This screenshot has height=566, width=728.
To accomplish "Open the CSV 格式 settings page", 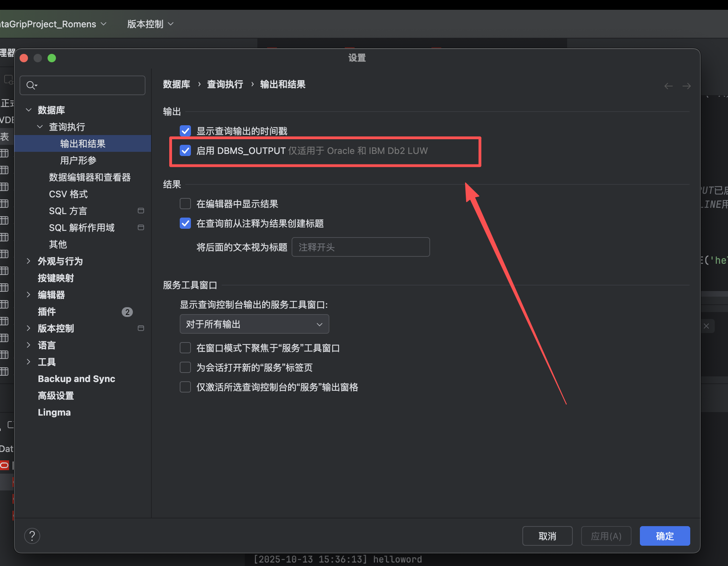I will (x=68, y=194).
